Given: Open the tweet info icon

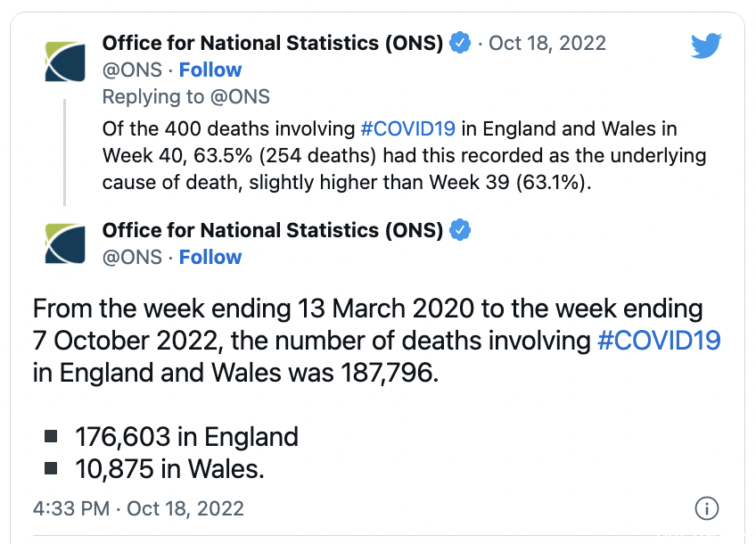Looking at the screenshot, I should [x=706, y=508].
